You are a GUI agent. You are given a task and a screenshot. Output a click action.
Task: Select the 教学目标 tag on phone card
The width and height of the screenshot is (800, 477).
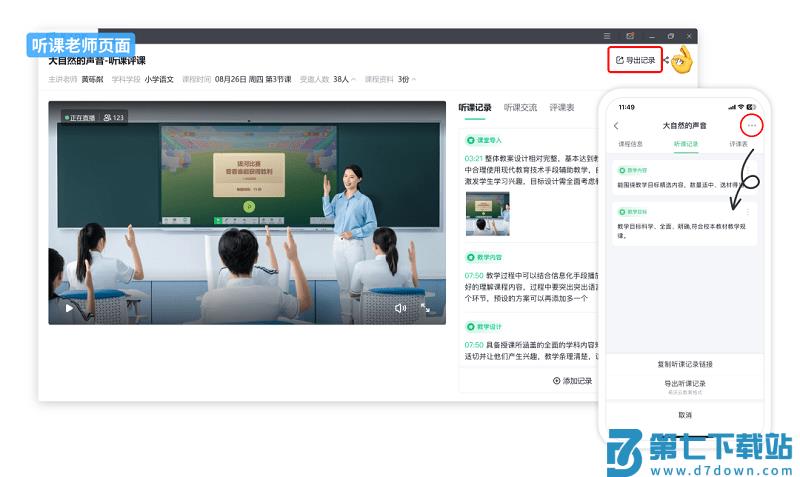(633, 212)
